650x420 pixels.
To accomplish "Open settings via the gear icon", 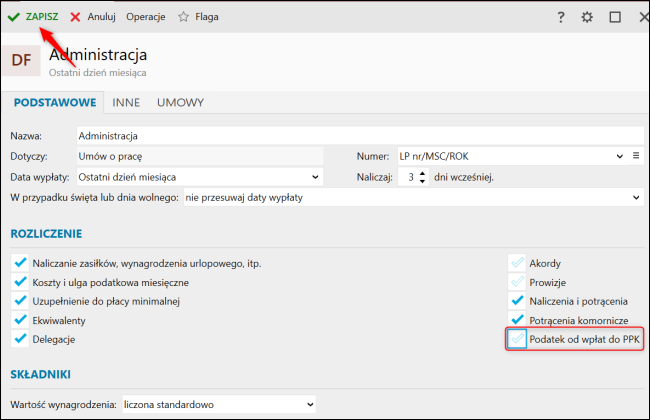I will coord(587,17).
